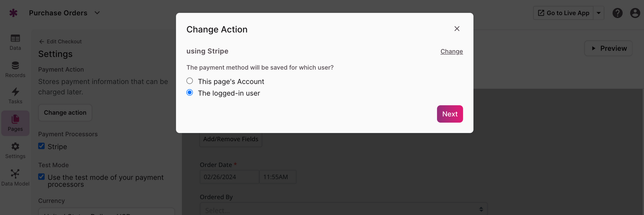Screen dimensions: 644x215
Task: Expand the Purchase Orders app dropdown
Action: (97, 13)
